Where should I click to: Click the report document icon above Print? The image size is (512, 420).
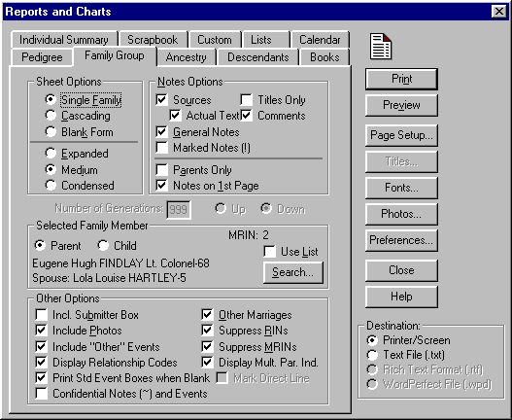(x=381, y=47)
